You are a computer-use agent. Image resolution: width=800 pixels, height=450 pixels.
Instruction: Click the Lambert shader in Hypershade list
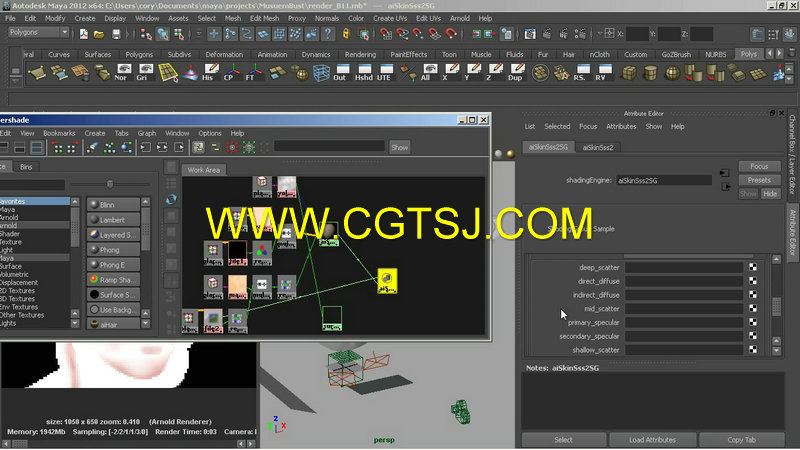113,220
